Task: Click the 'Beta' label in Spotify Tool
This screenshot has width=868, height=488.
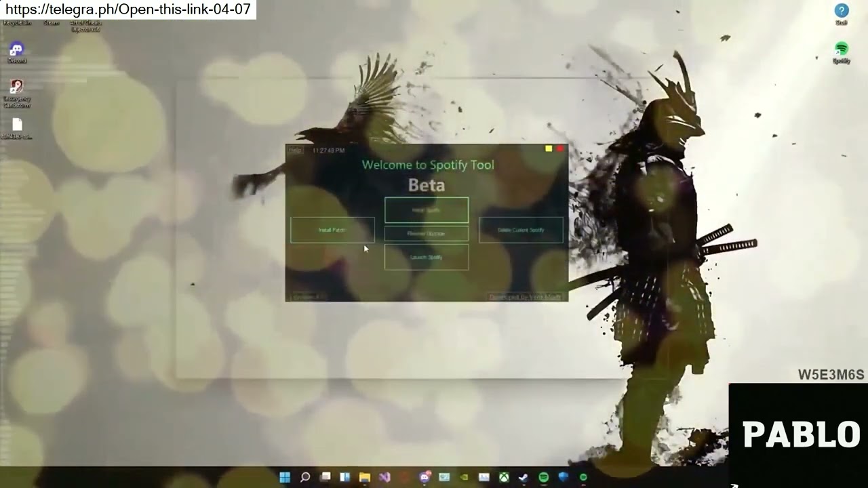Action: click(x=427, y=185)
